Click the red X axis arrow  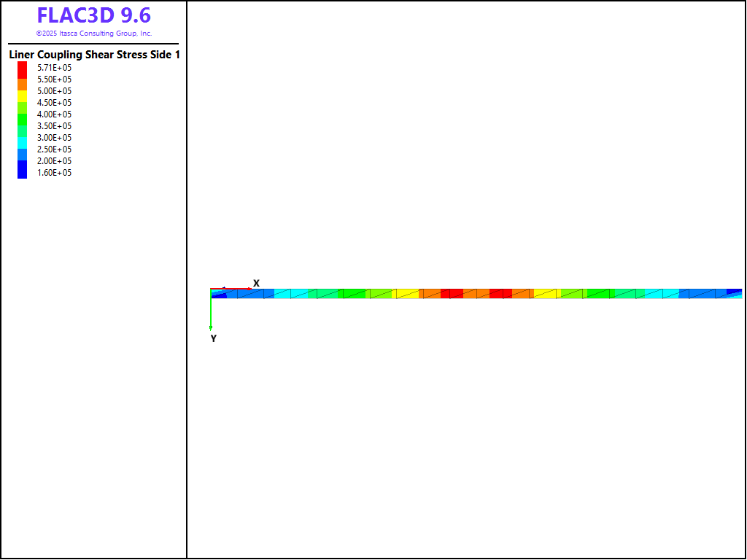232,289
